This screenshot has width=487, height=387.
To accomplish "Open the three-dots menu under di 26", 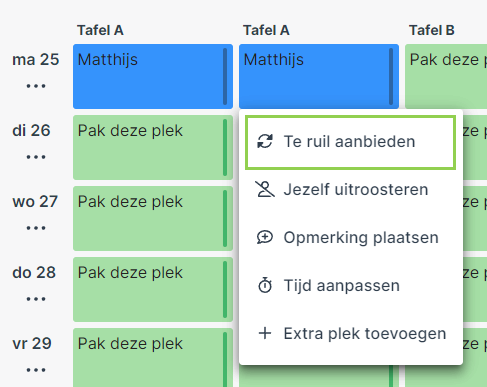I will [x=36, y=157].
